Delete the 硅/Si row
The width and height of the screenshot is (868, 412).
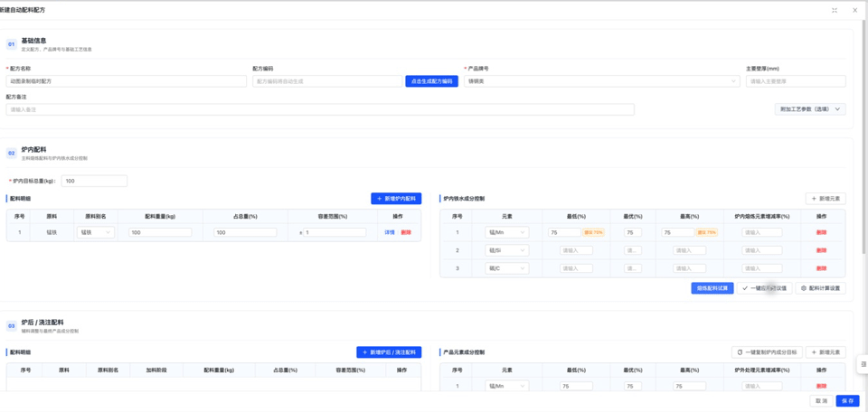822,250
